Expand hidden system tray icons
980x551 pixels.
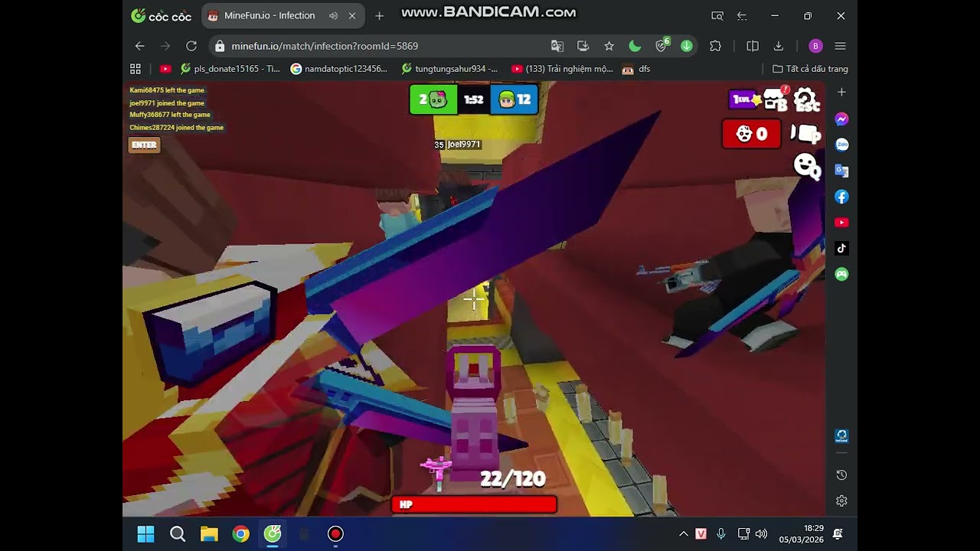684,534
